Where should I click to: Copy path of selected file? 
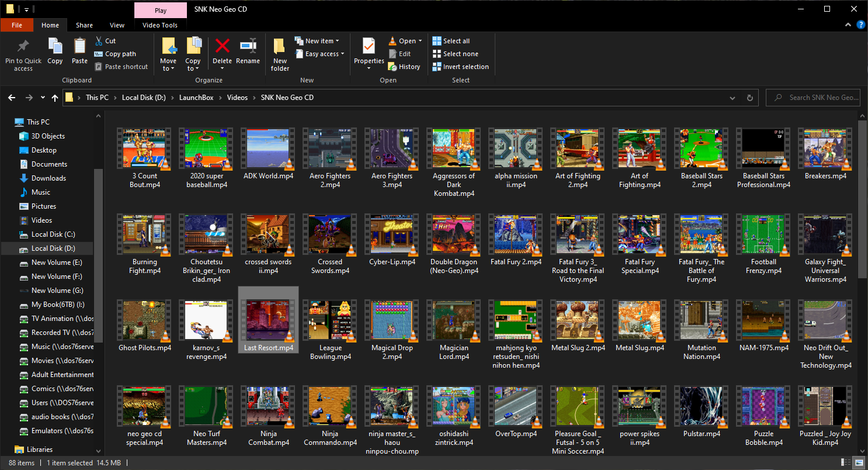pyautogui.click(x=115, y=54)
